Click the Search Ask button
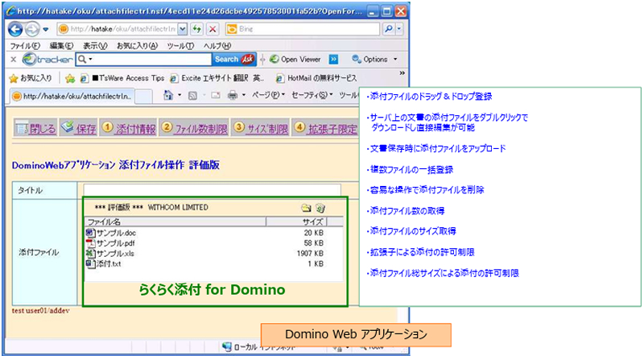 234,60
